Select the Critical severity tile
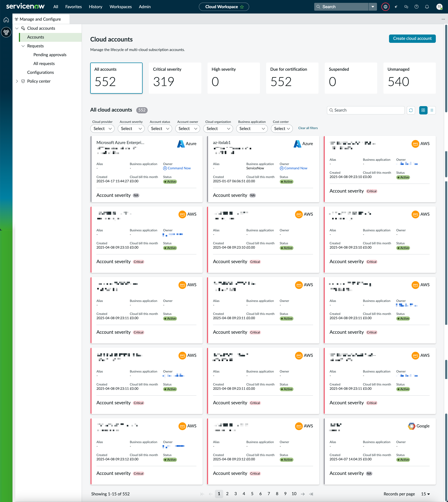Viewport: 448px width, 502px height. [175, 78]
